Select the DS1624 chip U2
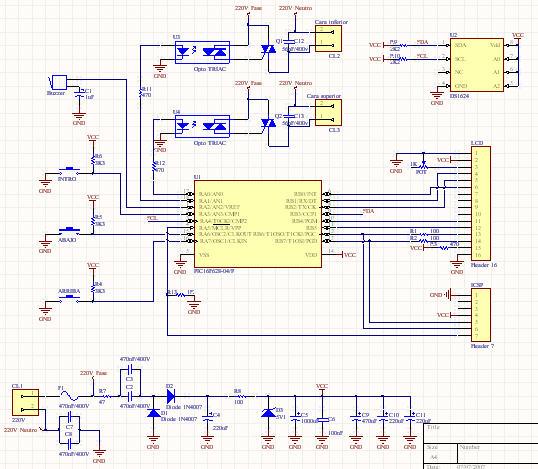 (477, 65)
